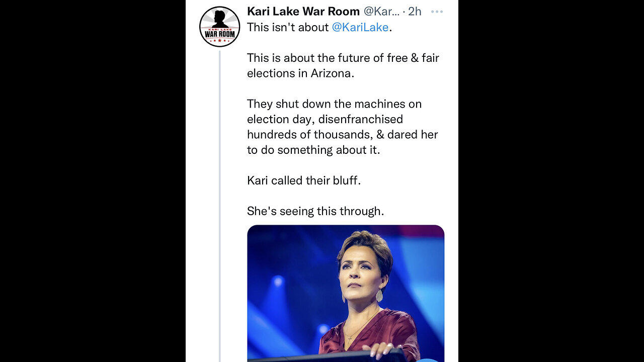Click the Kari Lake War Room profile avatar
The width and height of the screenshot is (644, 362).
(219, 27)
